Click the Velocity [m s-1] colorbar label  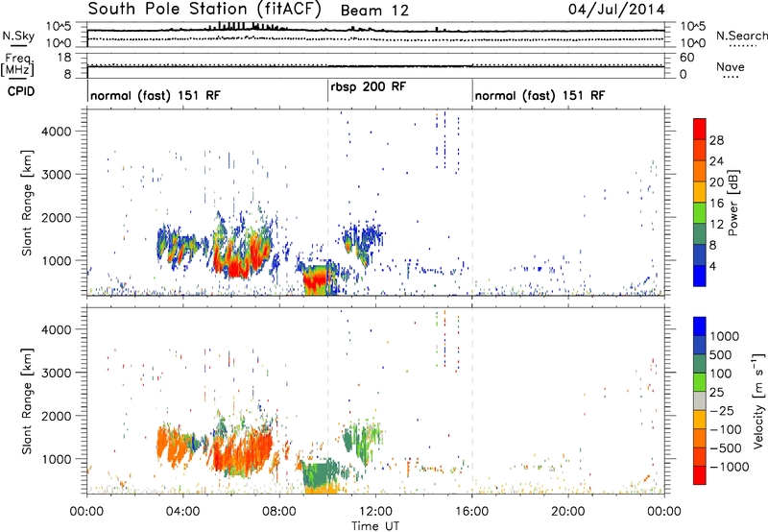(758, 400)
